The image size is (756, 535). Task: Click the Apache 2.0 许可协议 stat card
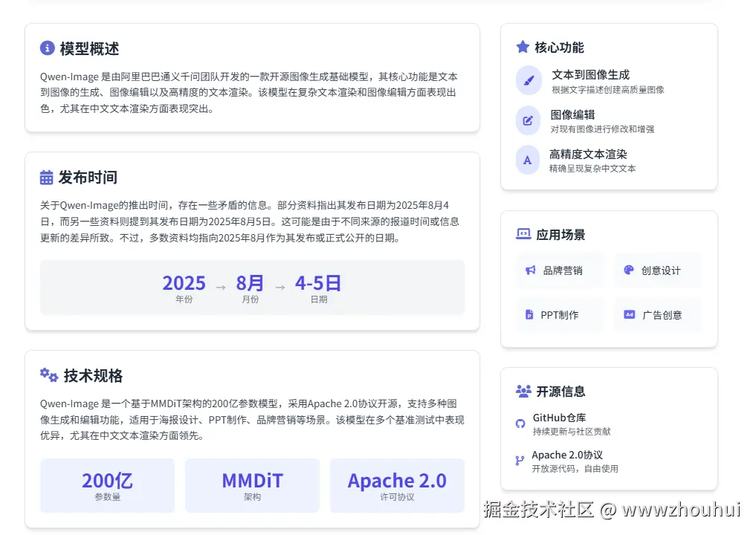point(397,485)
